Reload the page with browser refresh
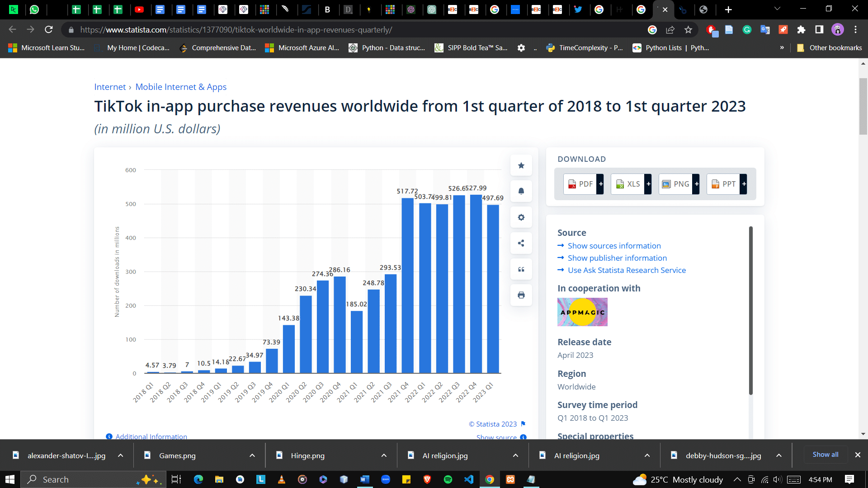The height and width of the screenshot is (488, 868). [49, 30]
